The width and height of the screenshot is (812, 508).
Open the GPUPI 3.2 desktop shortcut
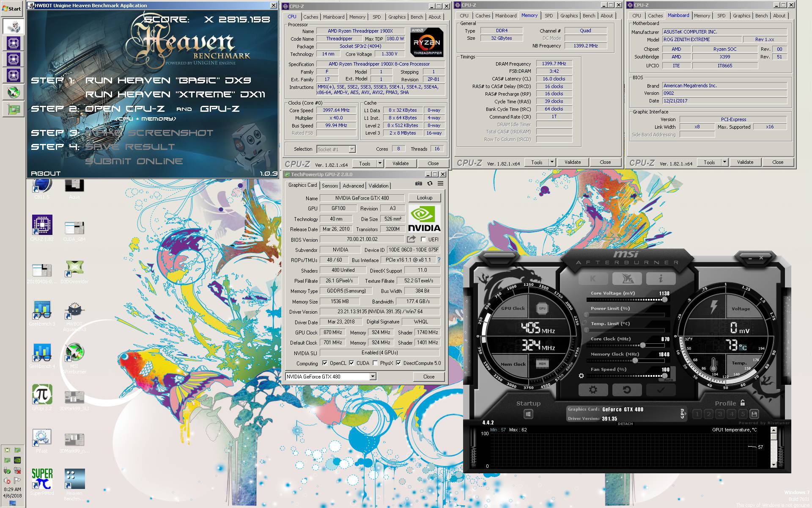click(42, 397)
